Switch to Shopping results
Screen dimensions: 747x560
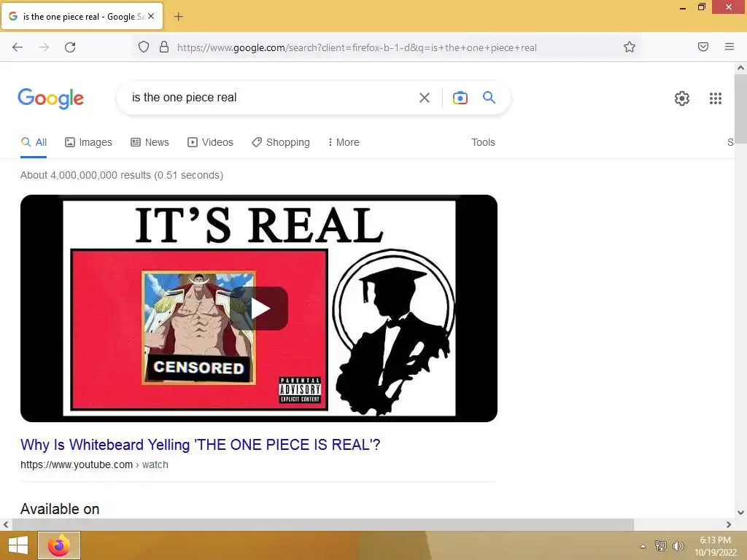281,142
